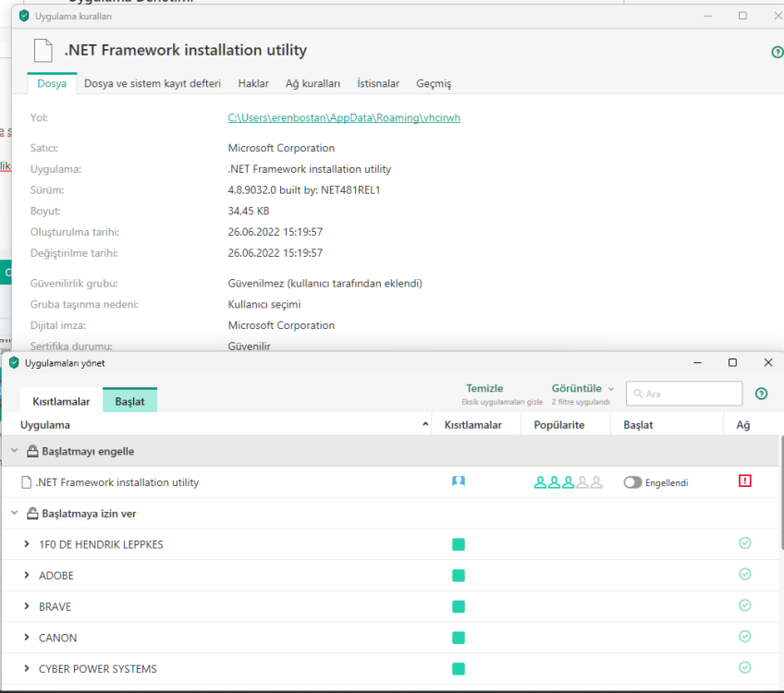Click the Temizle button
This screenshot has height=693, width=784.
[x=484, y=389]
